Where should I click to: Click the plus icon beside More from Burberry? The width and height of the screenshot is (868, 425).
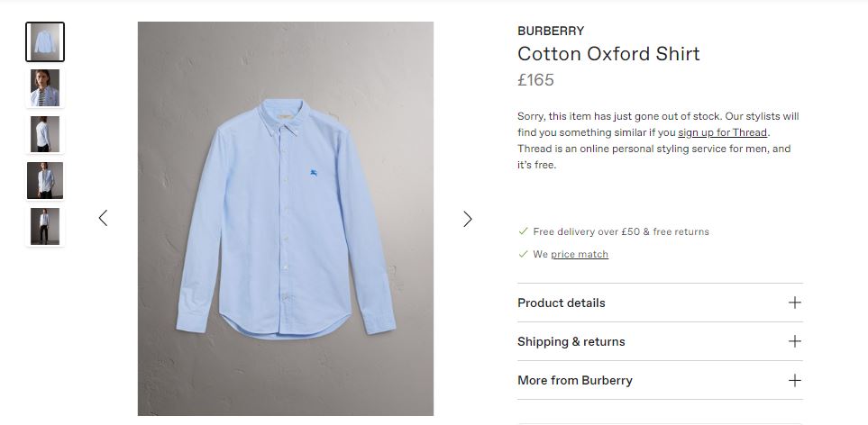pos(794,380)
